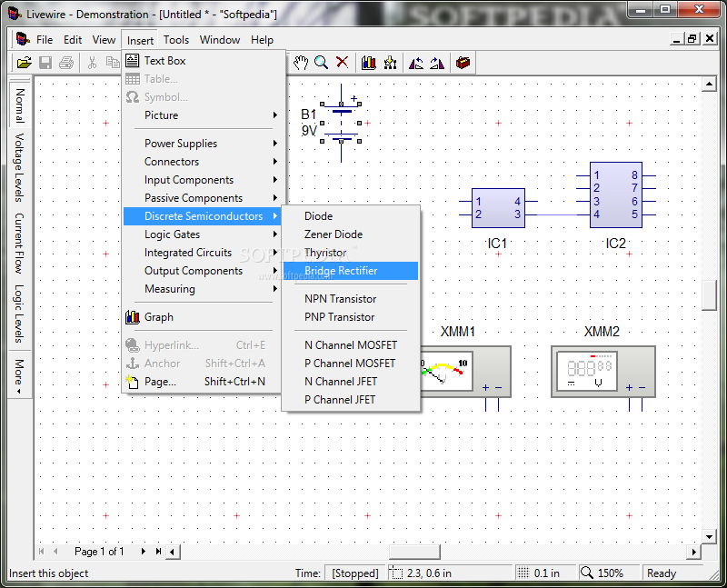Open the Window menu
This screenshot has height=588, width=727.
point(220,40)
